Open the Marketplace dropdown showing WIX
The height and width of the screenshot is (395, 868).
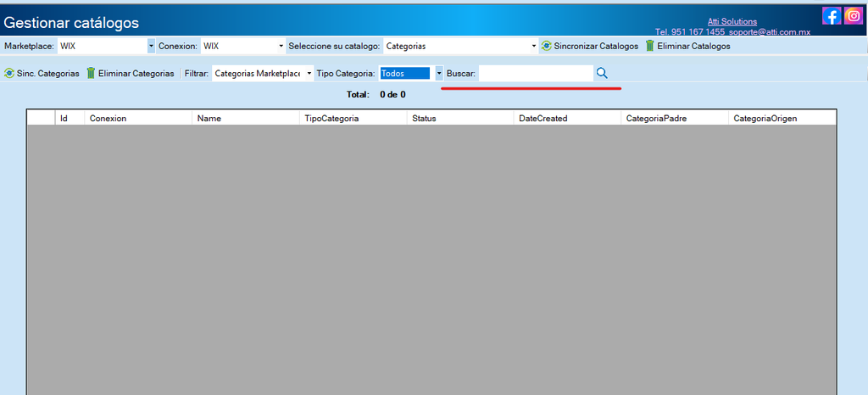click(106, 46)
